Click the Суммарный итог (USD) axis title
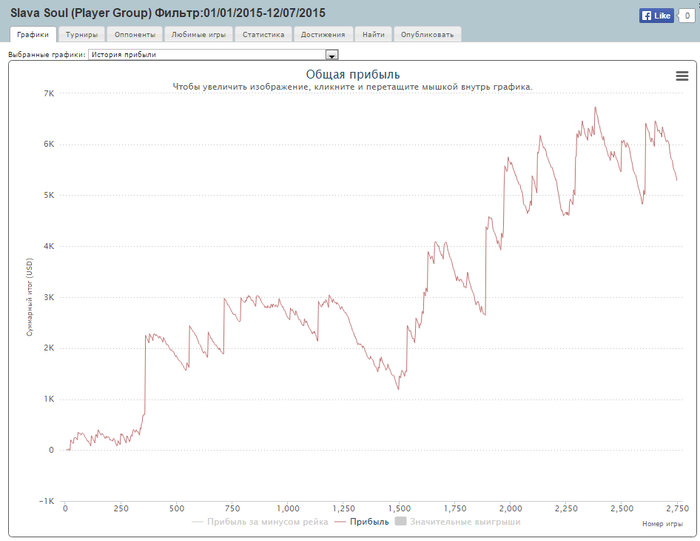 (x=29, y=297)
